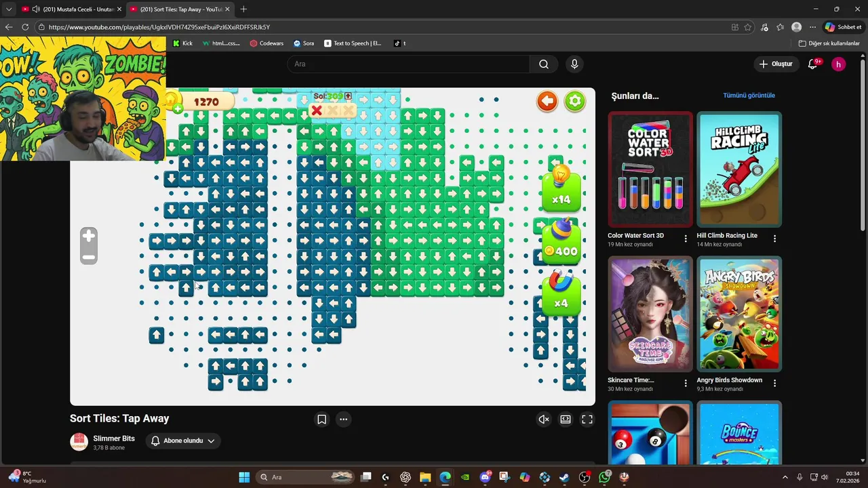Click the page scrollbar thumb
Screen dimensions: 868x488
(x=864, y=144)
